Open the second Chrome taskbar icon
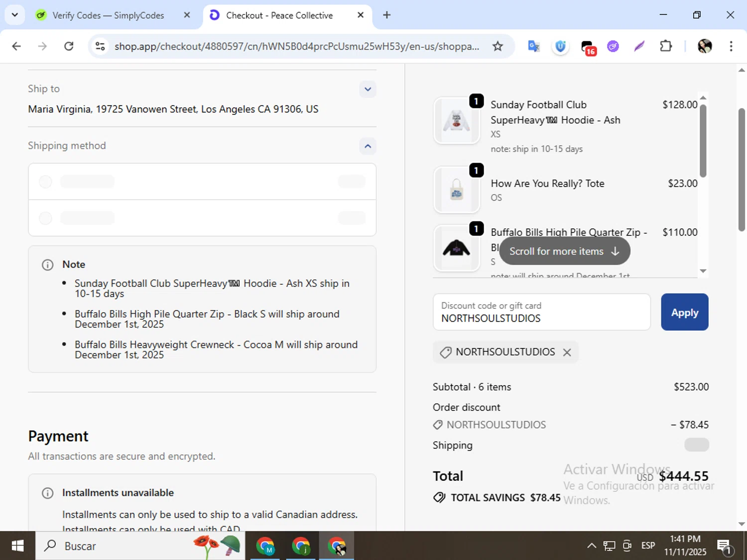Viewport: 747px width, 560px height. (301, 546)
